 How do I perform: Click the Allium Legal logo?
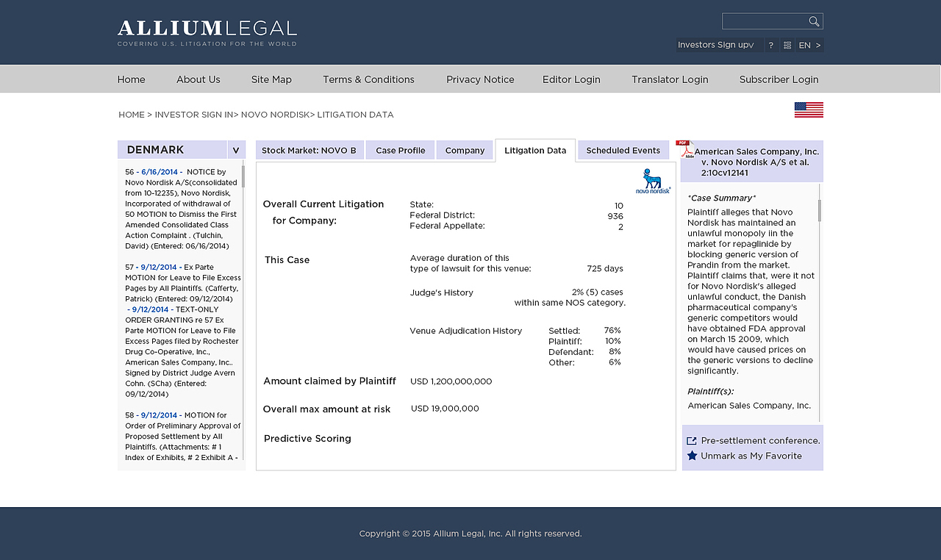tap(207, 33)
